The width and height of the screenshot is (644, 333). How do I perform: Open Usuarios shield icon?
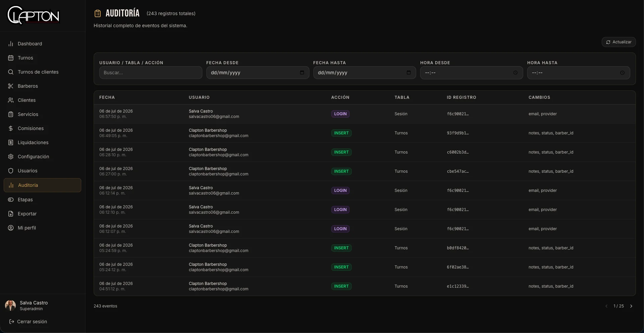11,171
